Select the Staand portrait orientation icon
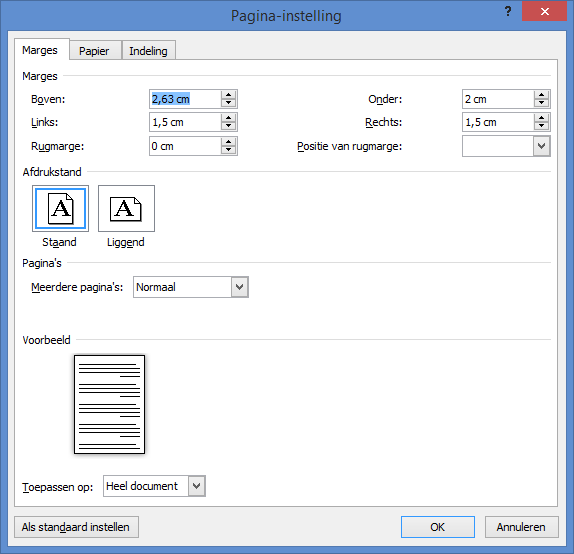This screenshot has height=554, width=574. coord(60,208)
